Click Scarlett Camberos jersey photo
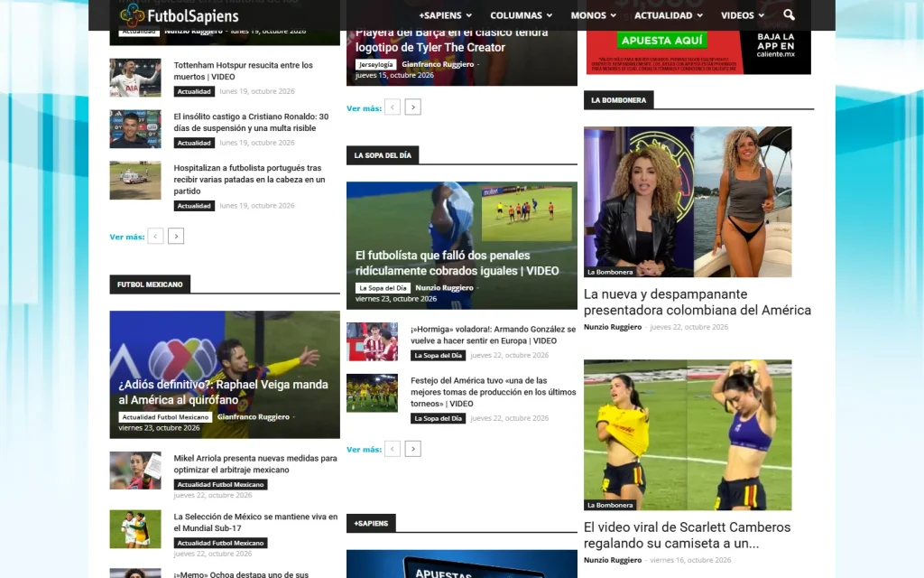The image size is (924, 578). (688, 434)
